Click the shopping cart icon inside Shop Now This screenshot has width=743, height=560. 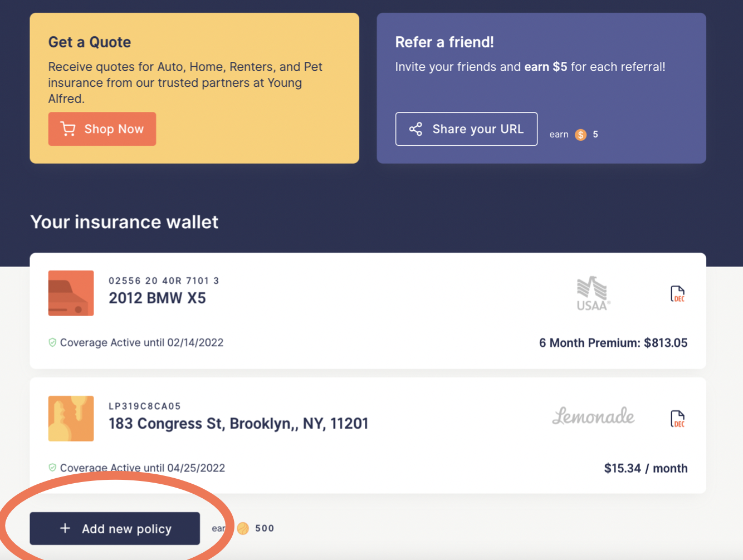pyautogui.click(x=68, y=129)
